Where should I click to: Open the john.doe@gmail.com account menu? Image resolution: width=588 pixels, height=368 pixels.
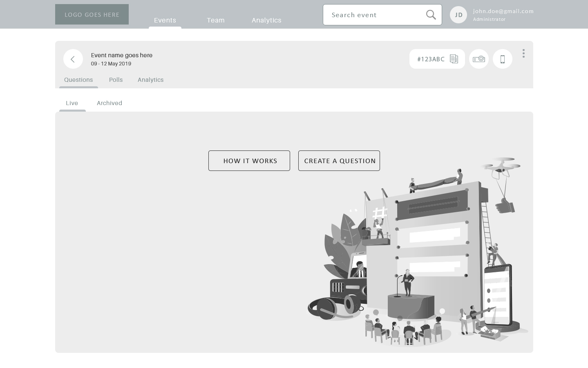click(503, 11)
